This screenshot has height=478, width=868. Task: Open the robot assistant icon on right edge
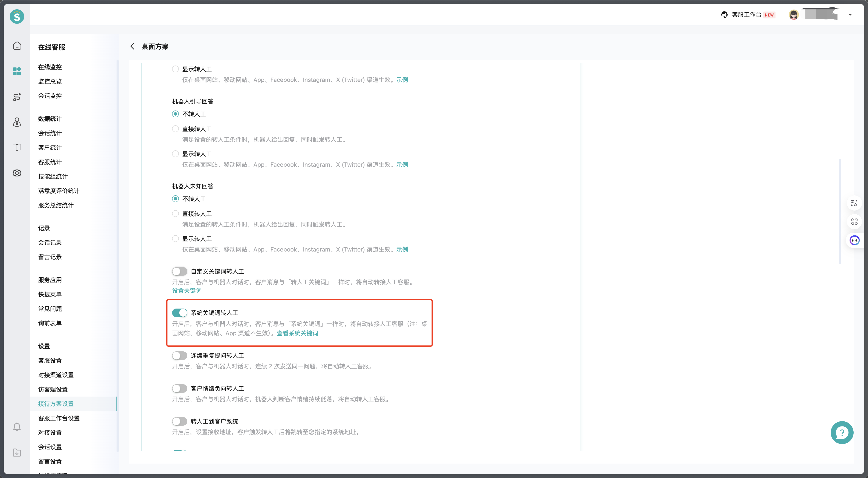pyautogui.click(x=854, y=240)
